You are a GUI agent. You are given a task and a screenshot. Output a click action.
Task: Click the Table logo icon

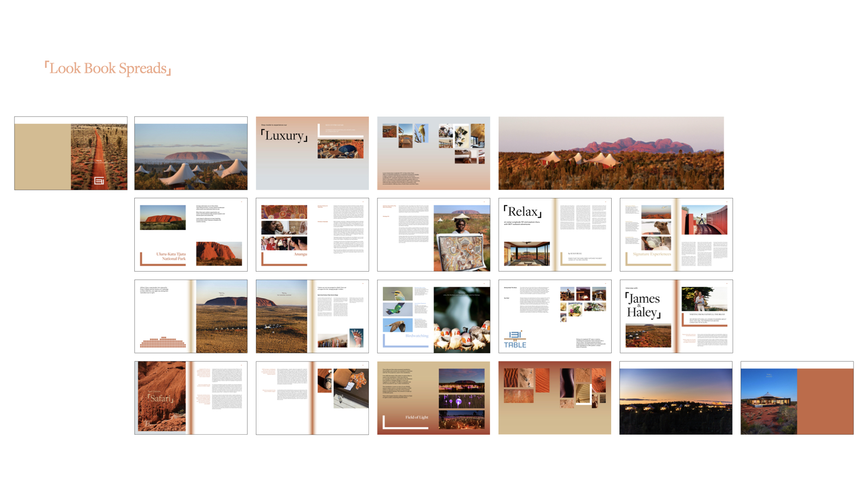515,340
